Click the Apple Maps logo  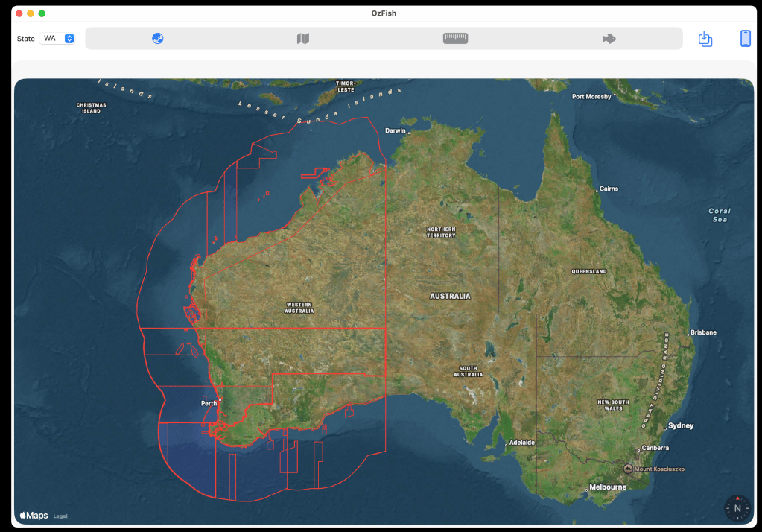pyautogui.click(x=34, y=515)
